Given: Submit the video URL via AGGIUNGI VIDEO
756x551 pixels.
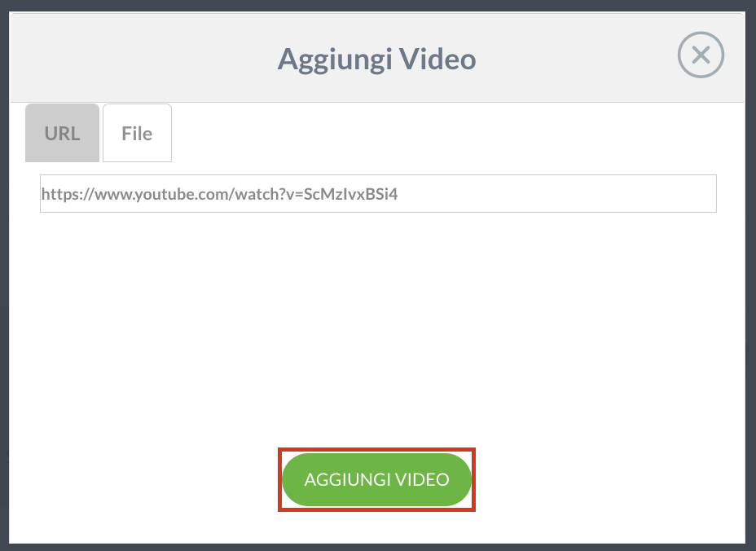Looking at the screenshot, I should click(376, 479).
